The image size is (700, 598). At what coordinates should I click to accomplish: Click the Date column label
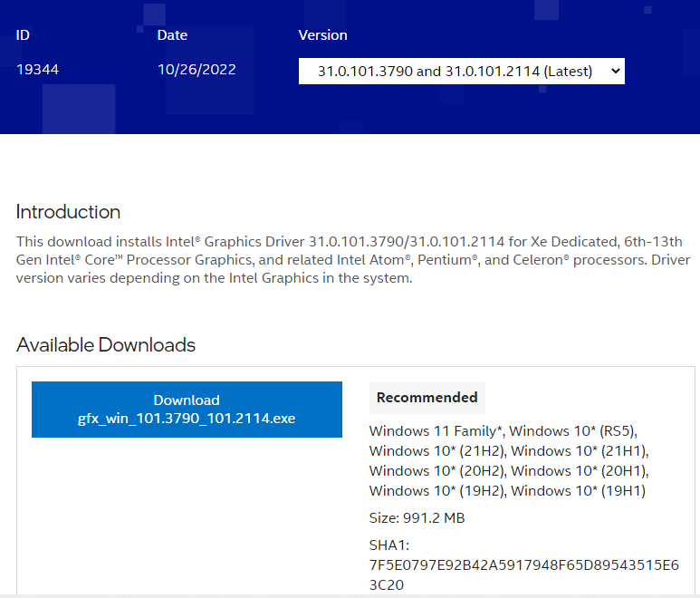pyautogui.click(x=172, y=35)
